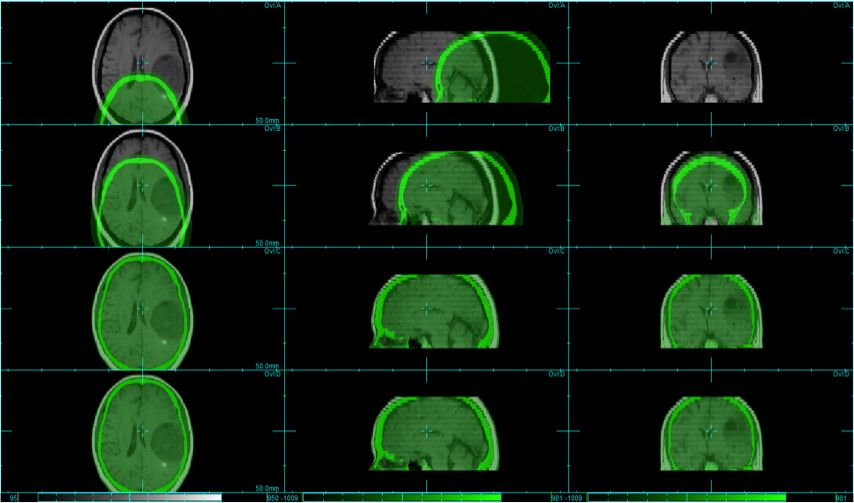Select the Ovl:D axial brain view
Screen dimensions: 854x503
click(x=142, y=431)
